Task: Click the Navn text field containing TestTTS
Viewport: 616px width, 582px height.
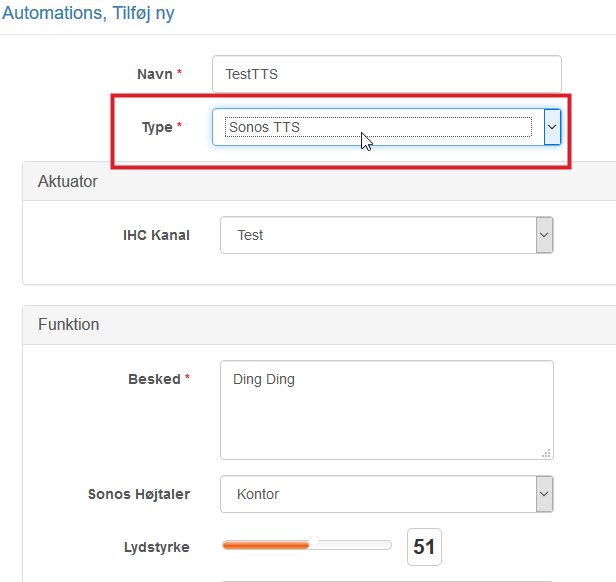Action: (386, 74)
